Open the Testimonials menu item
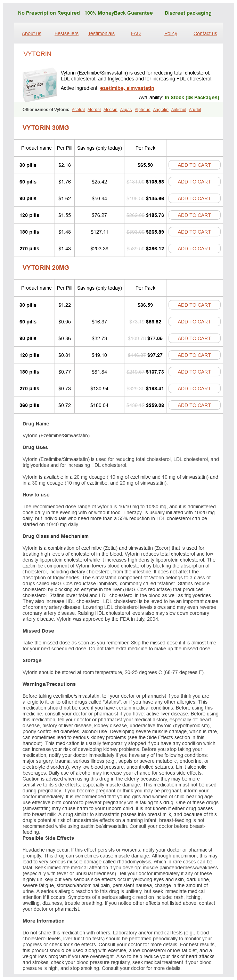Image resolution: width=237 pixels, height=980 pixels. coord(101,33)
